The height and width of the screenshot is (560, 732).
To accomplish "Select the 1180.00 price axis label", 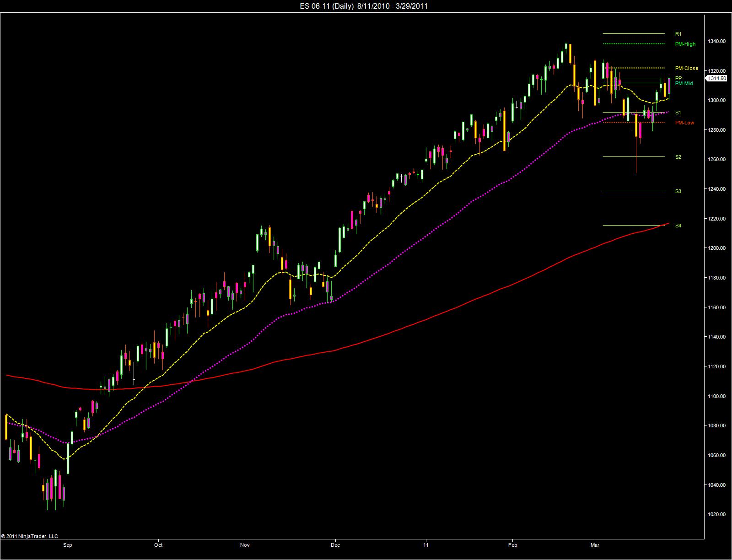I will (717, 278).
